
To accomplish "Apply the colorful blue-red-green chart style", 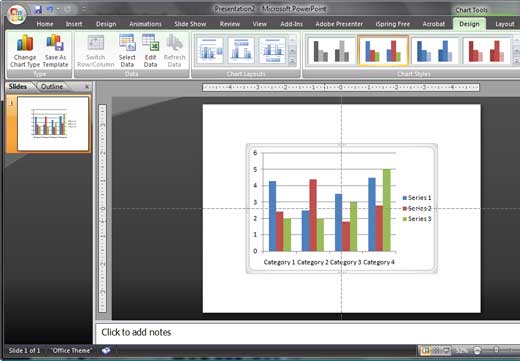I will pos(383,50).
